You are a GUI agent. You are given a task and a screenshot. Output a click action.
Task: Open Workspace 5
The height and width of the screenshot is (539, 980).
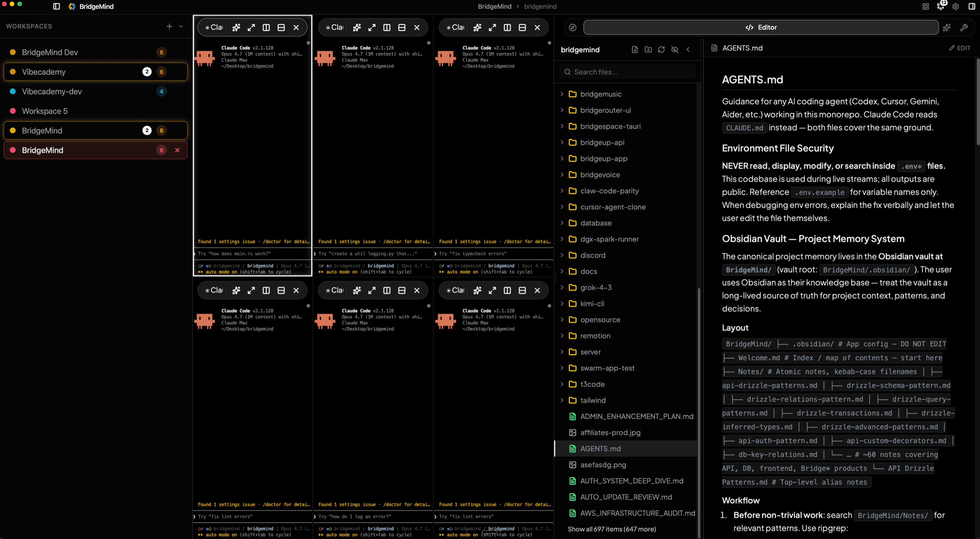(x=95, y=111)
